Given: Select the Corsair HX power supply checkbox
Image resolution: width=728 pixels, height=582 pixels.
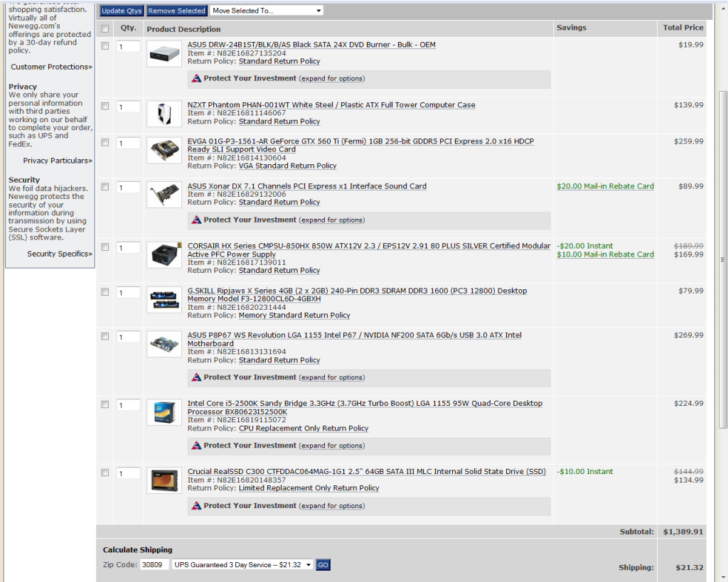Looking at the screenshot, I should tap(105, 247).
